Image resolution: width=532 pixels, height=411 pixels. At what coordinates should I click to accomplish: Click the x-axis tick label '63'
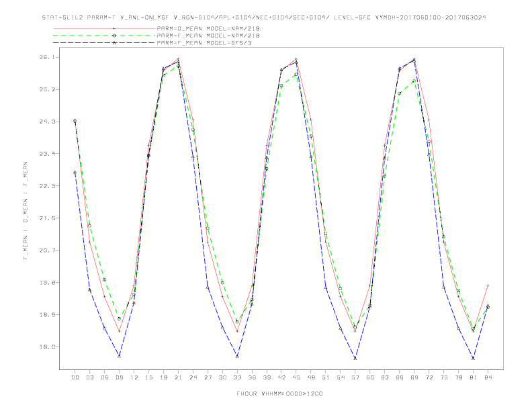point(385,377)
